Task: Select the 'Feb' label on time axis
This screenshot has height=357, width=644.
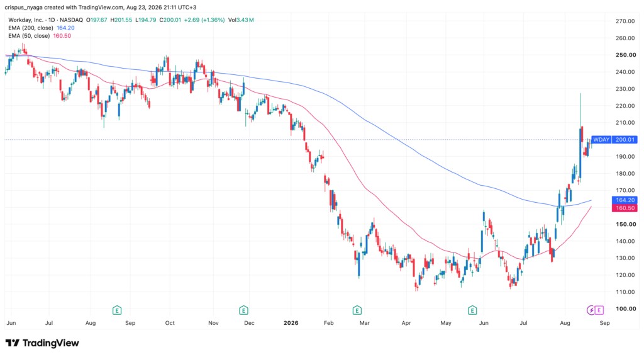Action: pos(328,323)
